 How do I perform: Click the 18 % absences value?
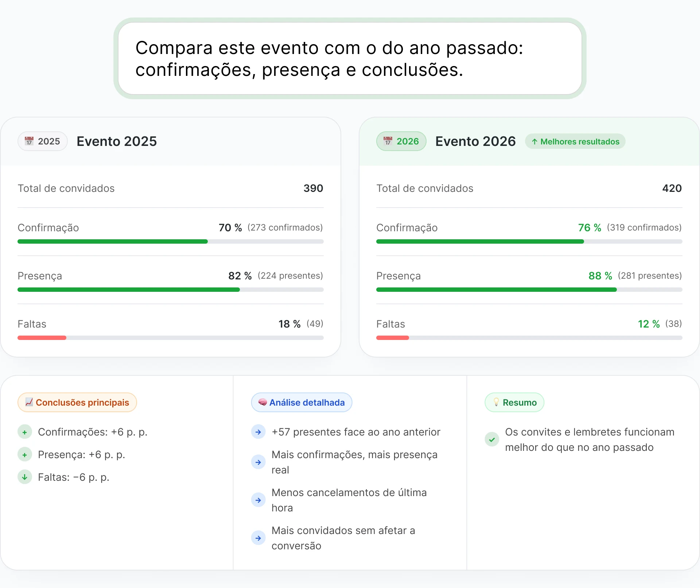[289, 324]
